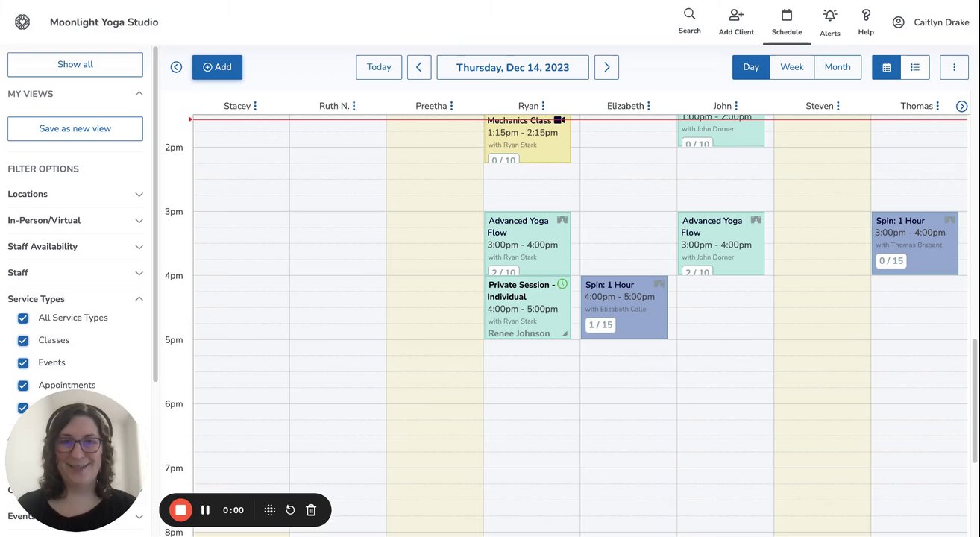Image resolution: width=980 pixels, height=537 pixels.
Task: Open Ruth N. column options menu
Action: [354, 106]
